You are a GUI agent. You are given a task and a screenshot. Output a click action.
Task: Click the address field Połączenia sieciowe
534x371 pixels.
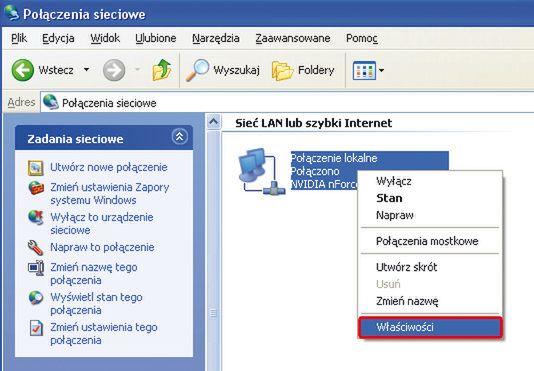pos(287,103)
